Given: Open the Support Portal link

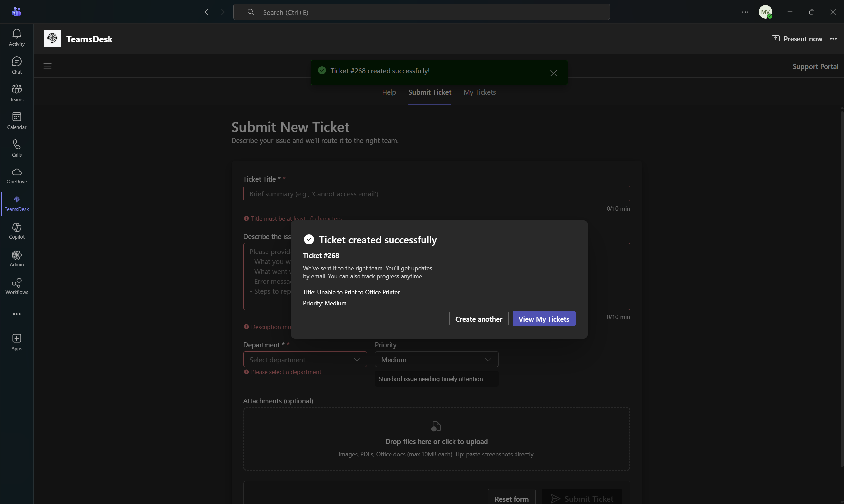Looking at the screenshot, I should click(815, 67).
